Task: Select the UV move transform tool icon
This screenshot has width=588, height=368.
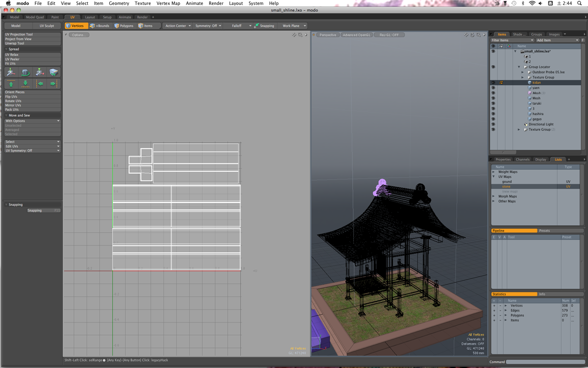Action: point(11,72)
